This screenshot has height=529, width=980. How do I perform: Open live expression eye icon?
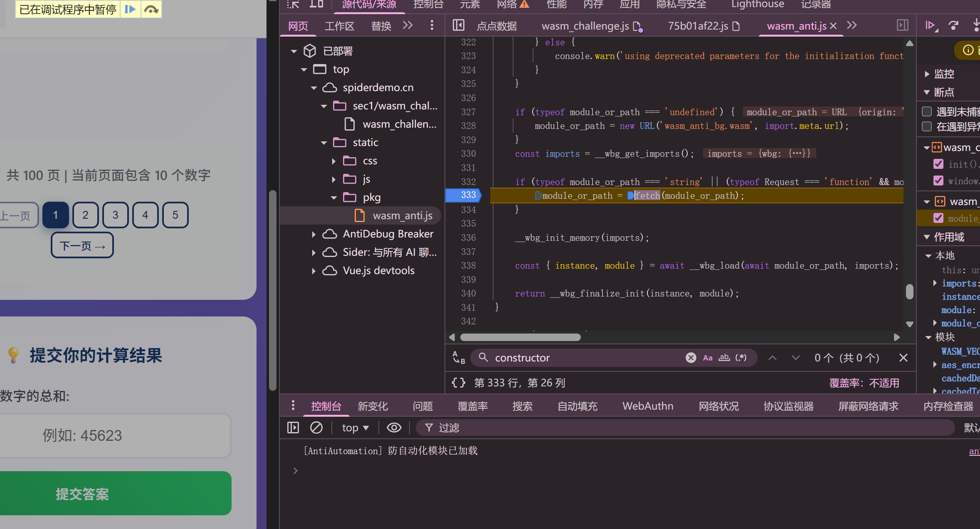[394, 428]
